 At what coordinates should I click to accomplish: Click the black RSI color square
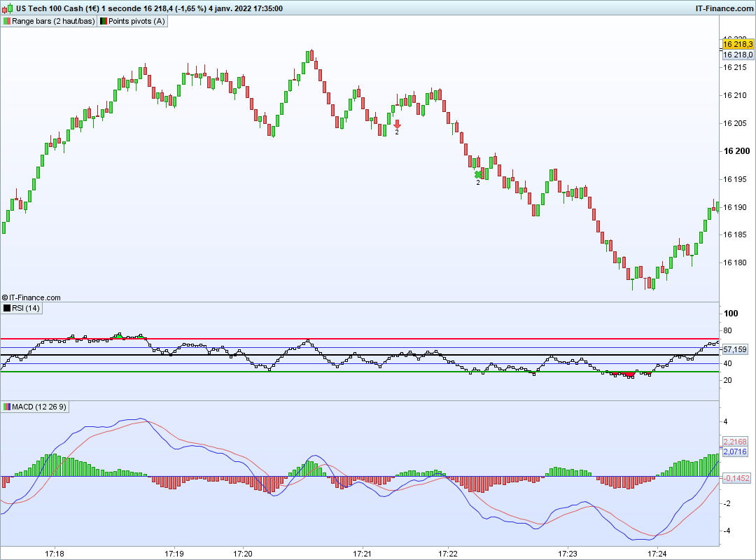coord(7,308)
